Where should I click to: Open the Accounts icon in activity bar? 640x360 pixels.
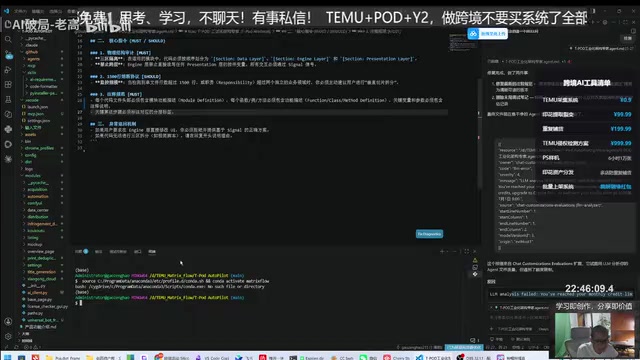click(8, 322)
